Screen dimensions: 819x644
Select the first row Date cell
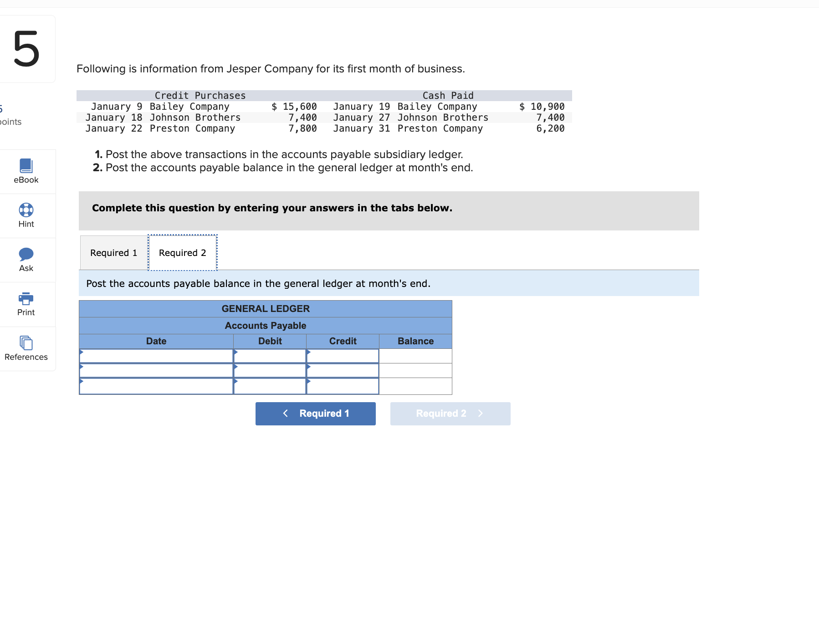pyautogui.click(x=156, y=356)
